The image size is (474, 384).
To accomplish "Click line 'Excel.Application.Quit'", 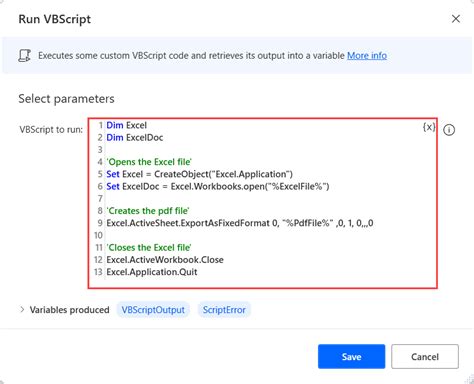I will click(152, 272).
